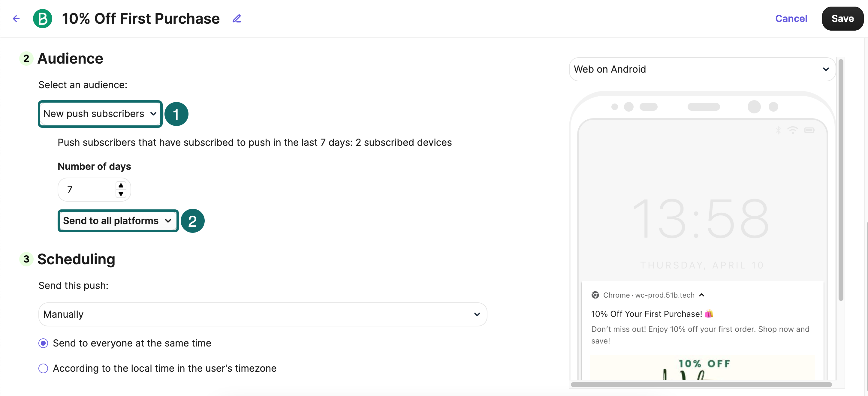This screenshot has width=868, height=396.
Task: Click the number 2 teal badge
Action: click(x=192, y=221)
